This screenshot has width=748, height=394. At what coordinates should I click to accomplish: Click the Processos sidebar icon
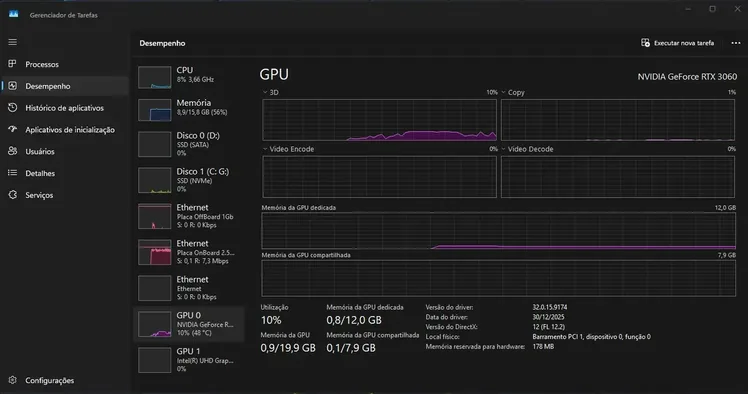12,64
